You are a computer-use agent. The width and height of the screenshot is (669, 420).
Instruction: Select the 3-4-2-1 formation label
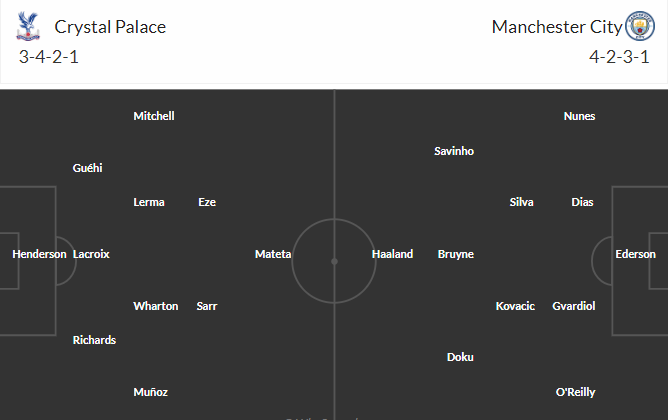pyautogui.click(x=49, y=57)
